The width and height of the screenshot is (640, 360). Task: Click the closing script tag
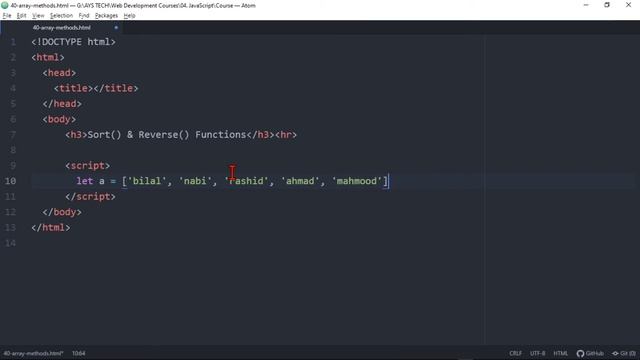(90, 197)
